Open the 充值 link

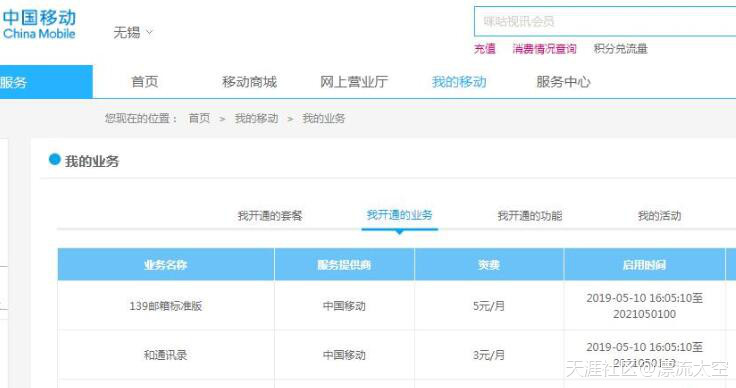484,49
